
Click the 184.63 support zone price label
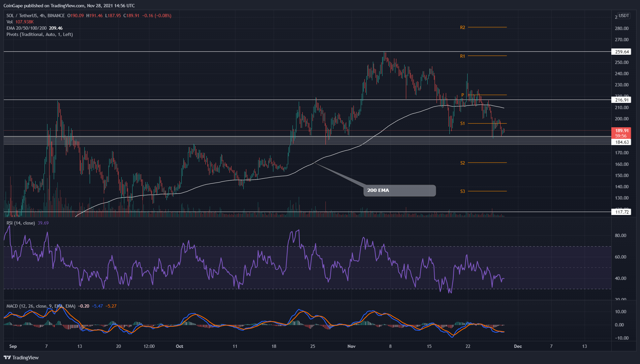tap(621, 142)
